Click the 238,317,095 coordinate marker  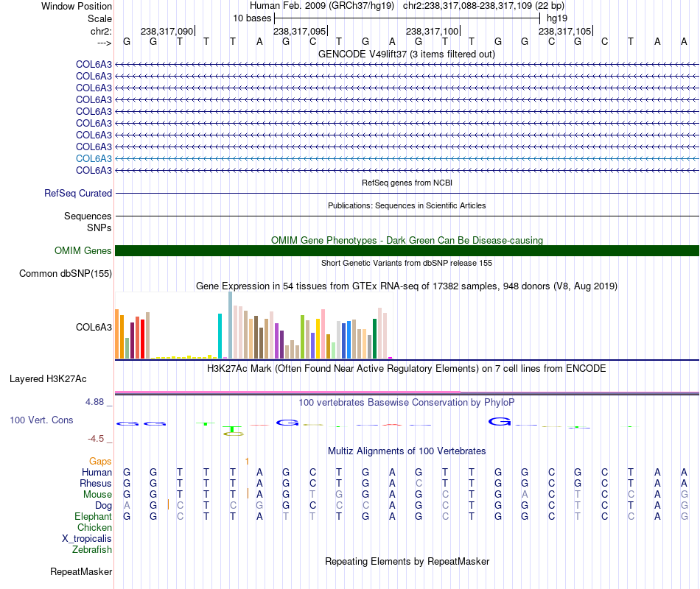[300, 31]
